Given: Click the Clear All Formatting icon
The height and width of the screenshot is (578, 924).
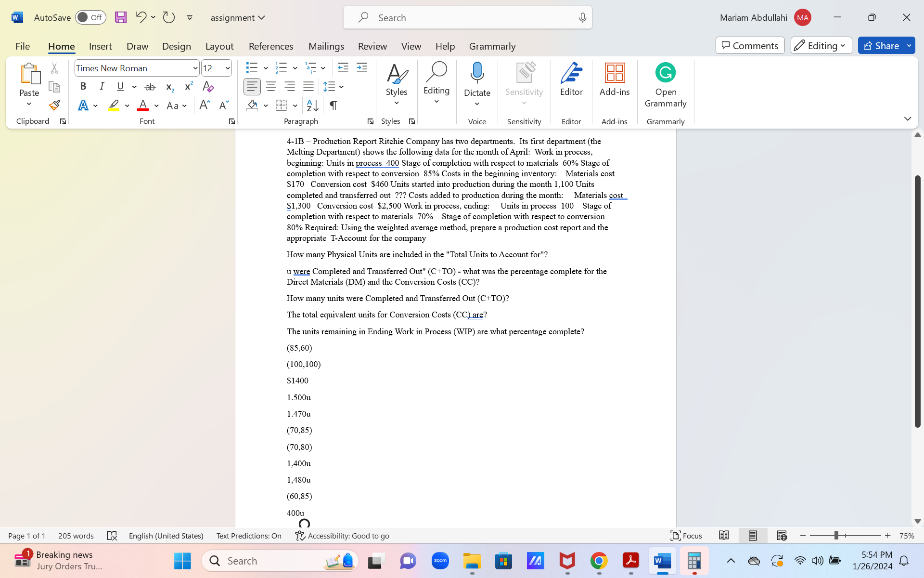Looking at the screenshot, I should [208, 87].
